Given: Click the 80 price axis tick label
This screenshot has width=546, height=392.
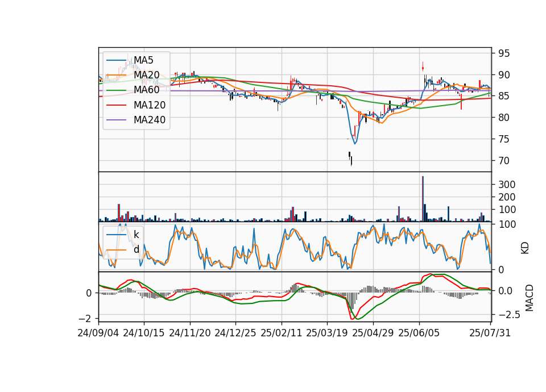Looking at the screenshot, I should (x=504, y=118).
